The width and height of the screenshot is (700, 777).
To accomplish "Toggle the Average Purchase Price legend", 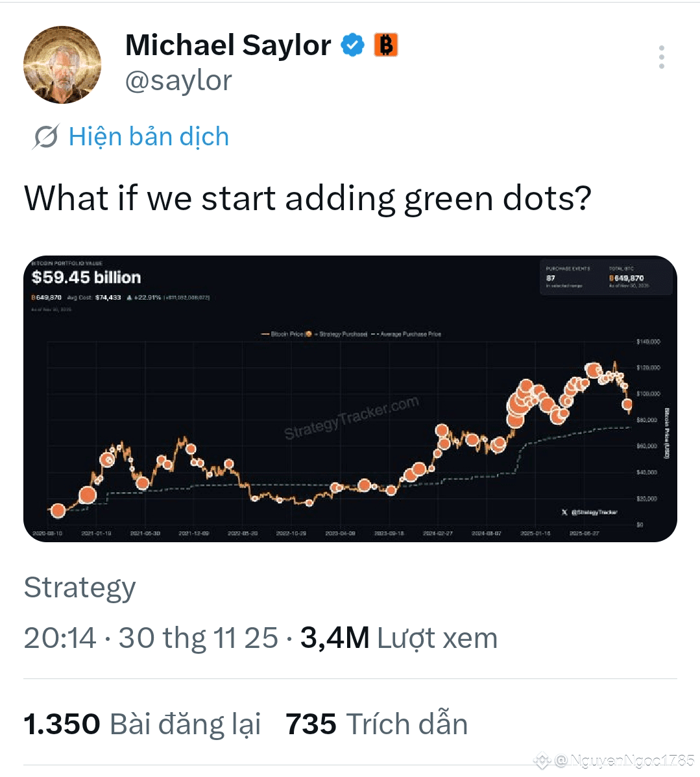I will [407, 334].
